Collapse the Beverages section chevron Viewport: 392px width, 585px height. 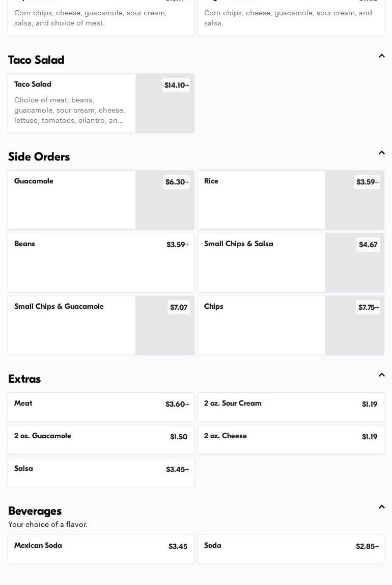[381, 507]
